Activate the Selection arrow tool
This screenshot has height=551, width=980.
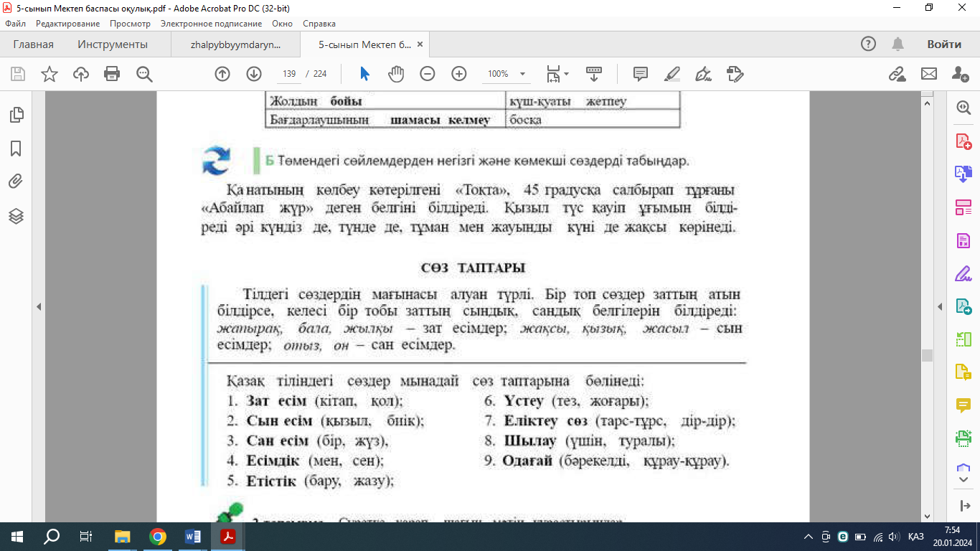click(x=364, y=74)
